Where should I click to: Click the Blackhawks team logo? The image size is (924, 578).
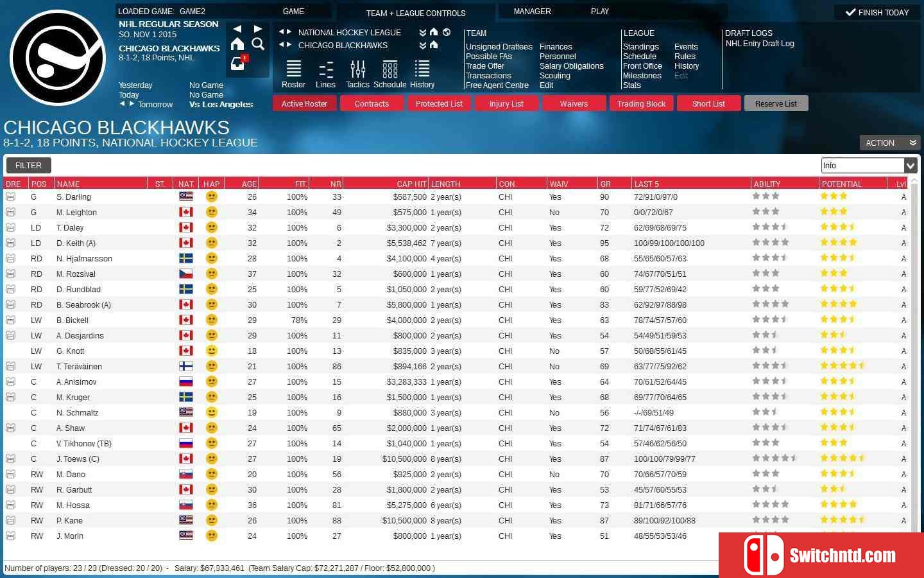pyautogui.click(x=58, y=58)
